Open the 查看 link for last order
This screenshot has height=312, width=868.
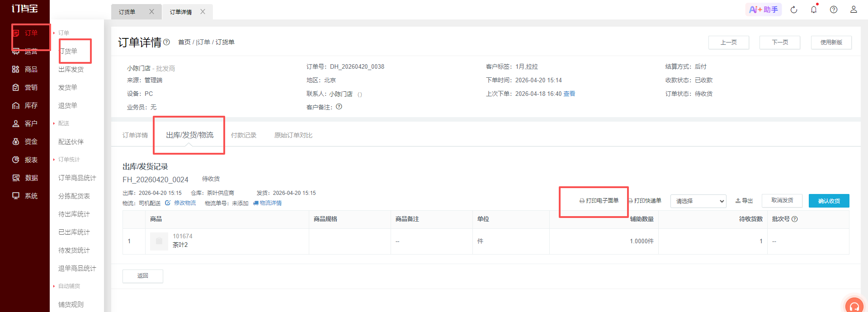point(569,94)
